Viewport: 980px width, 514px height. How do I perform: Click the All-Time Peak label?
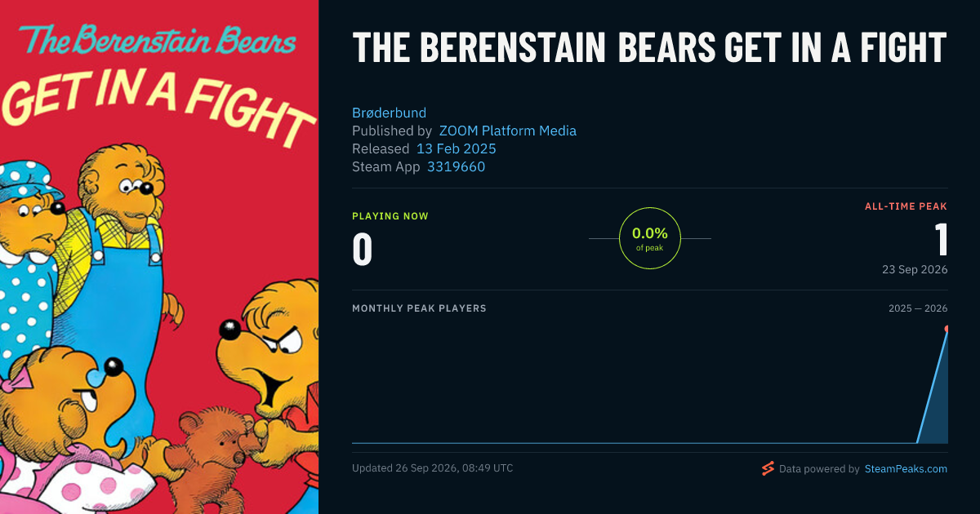[x=906, y=206]
